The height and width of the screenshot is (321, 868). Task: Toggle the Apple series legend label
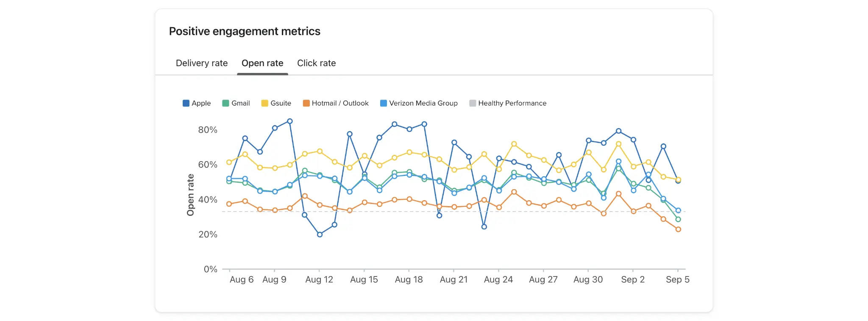pos(201,103)
